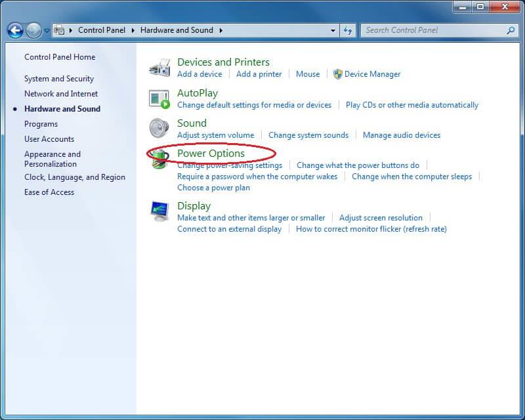
Task: Open User Accounts category
Action: (x=49, y=139)
